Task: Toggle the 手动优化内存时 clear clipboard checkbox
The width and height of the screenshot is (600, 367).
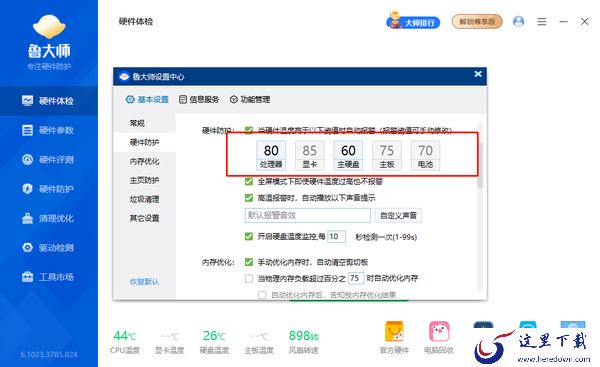Action: pos(249,262)
